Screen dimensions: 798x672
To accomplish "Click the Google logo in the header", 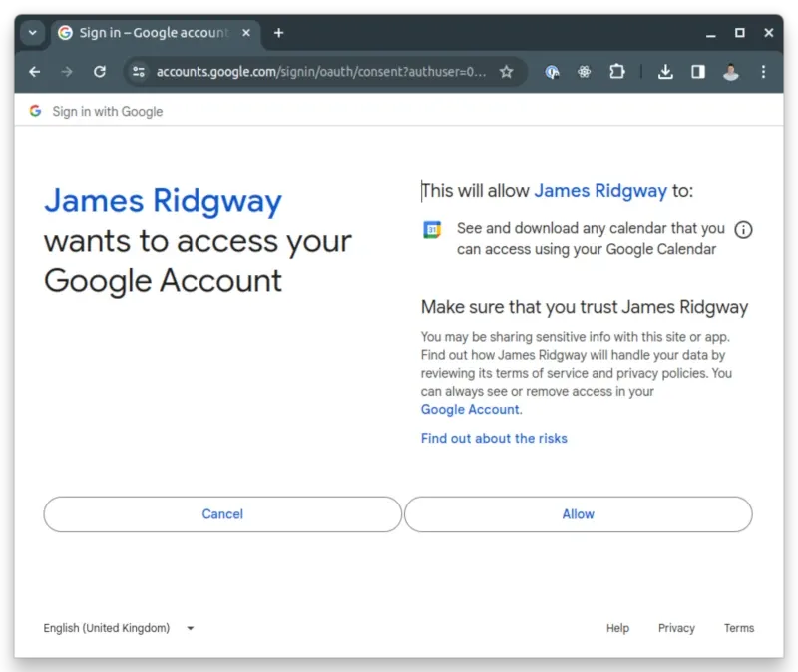I will 35,111.
